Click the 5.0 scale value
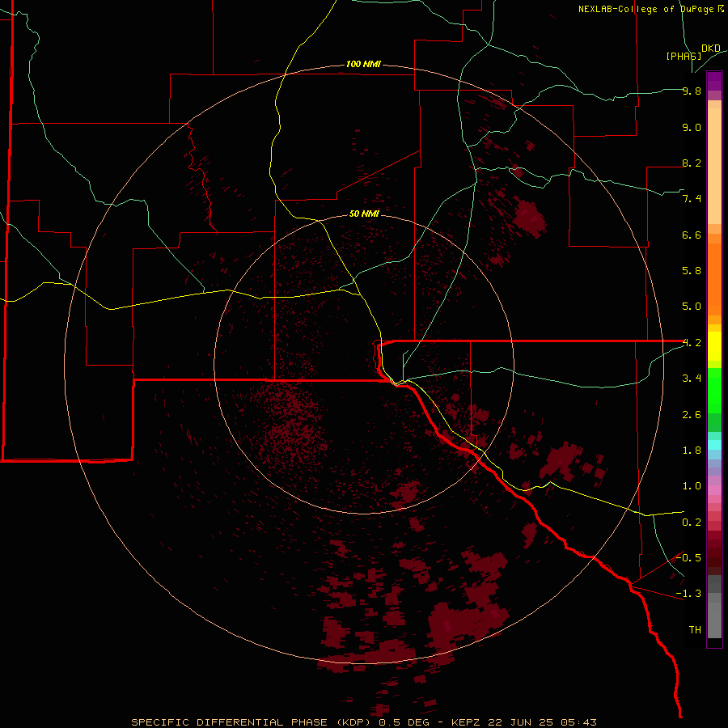 tap(692, 307)
